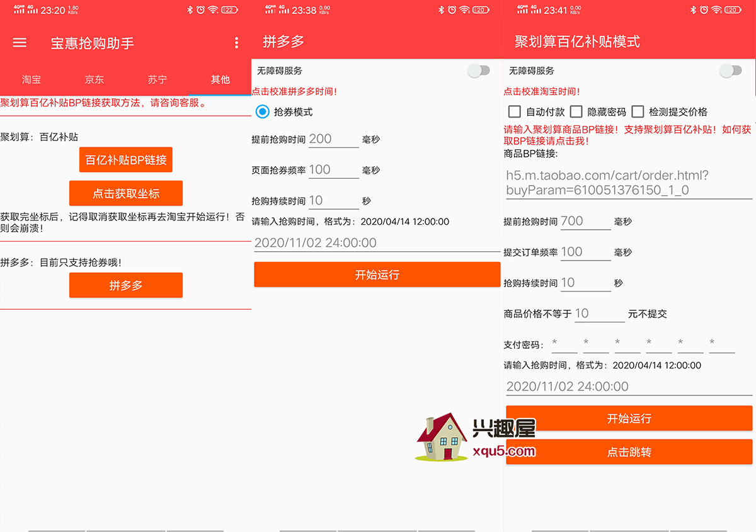Check the 自动付款 checkbox

click(x=514, y=111)
